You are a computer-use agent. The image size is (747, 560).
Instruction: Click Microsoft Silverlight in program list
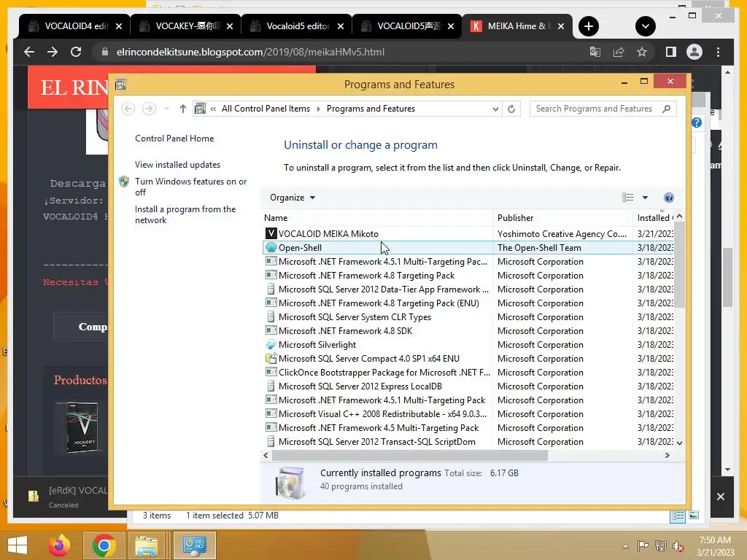[x=468, y=344]
